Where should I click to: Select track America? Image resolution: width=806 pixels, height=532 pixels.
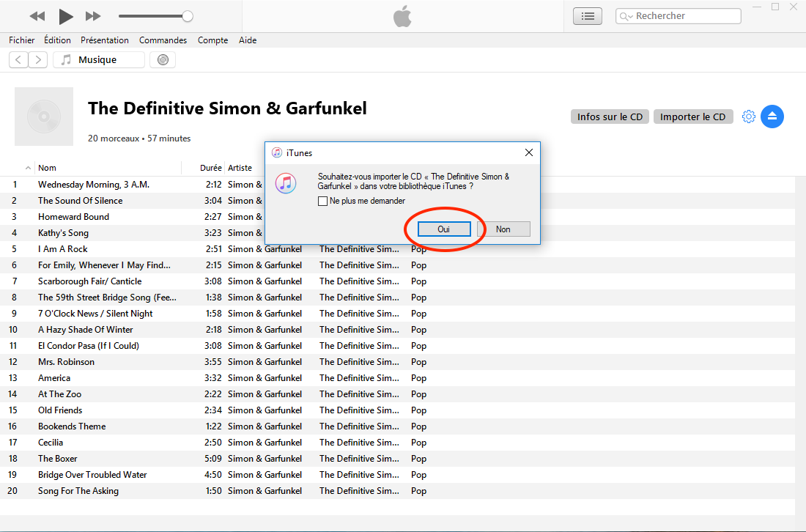[397, 378]
